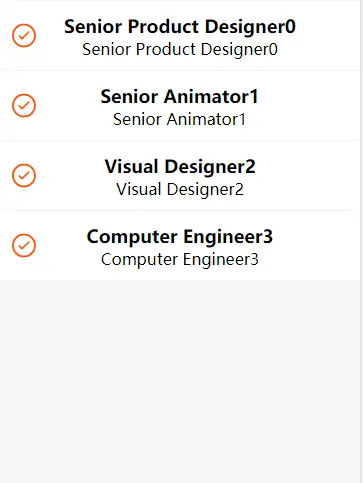Viewport: 363px width, 483px height.
Task: Click the divider between Senior Animator1 and Visual Designer2
Action: click(x=180, y=140)
